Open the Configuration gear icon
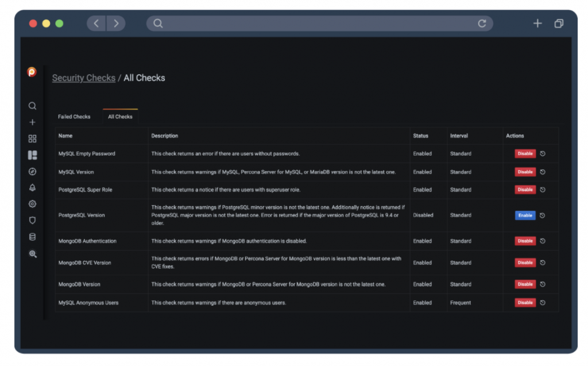This screenshot has width=588, height=366. pos(32,204)
